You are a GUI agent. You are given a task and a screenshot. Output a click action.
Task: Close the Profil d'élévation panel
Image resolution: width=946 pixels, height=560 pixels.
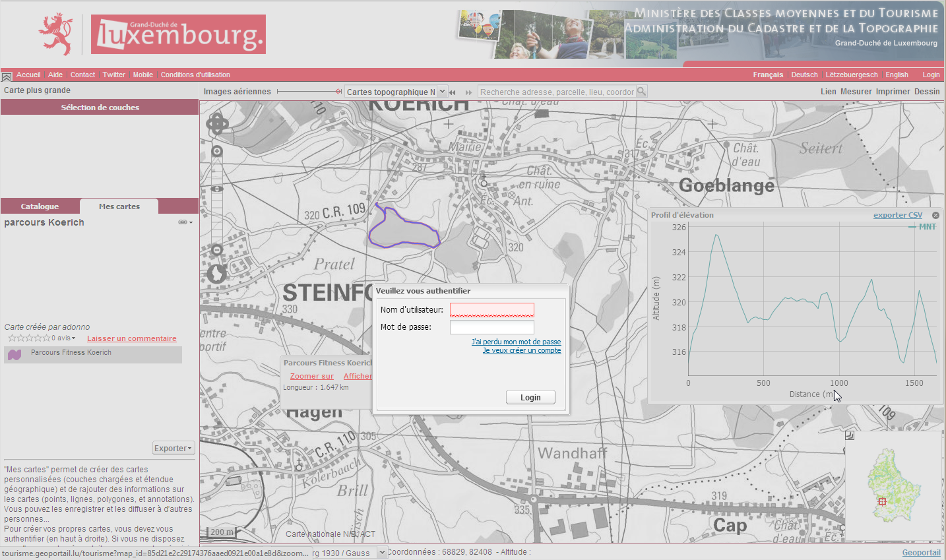[935, 215]
